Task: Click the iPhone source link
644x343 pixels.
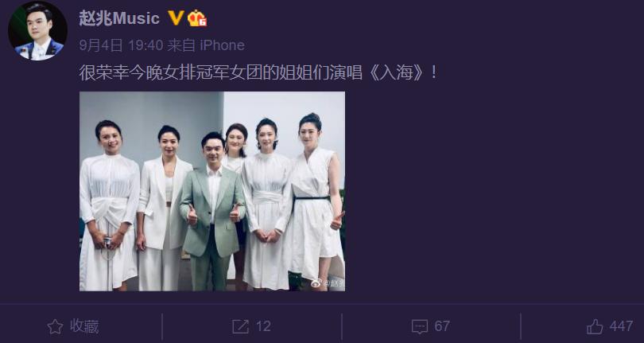Action: pos(222,45)
